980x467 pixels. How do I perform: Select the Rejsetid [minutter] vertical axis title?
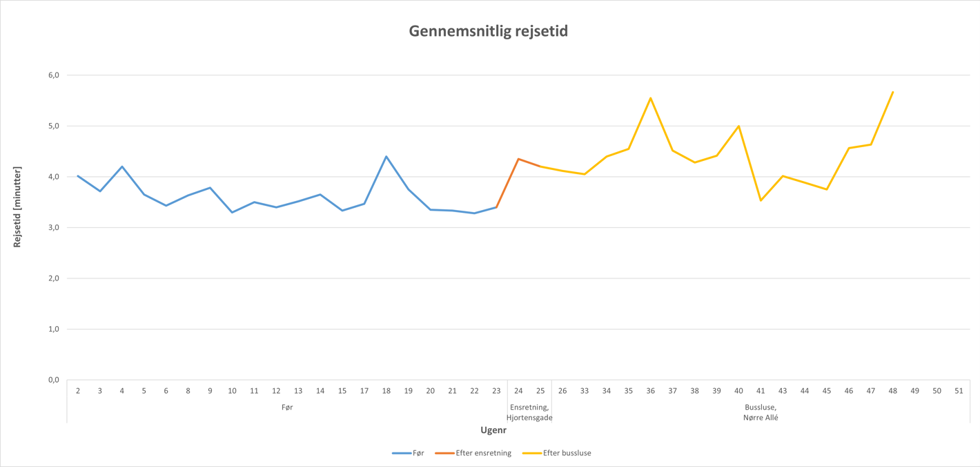click(x=18, y=207)
